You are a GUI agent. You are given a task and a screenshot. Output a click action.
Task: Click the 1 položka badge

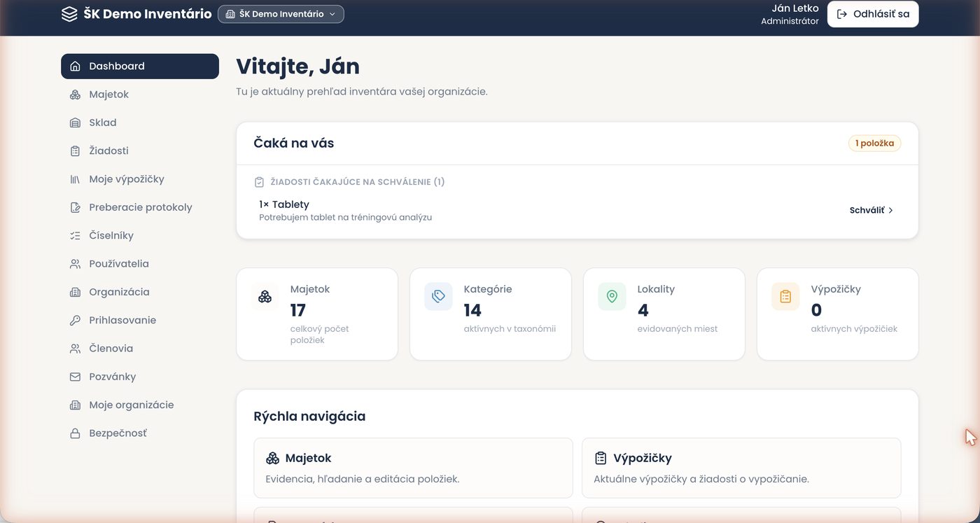[x=874, y=144]
